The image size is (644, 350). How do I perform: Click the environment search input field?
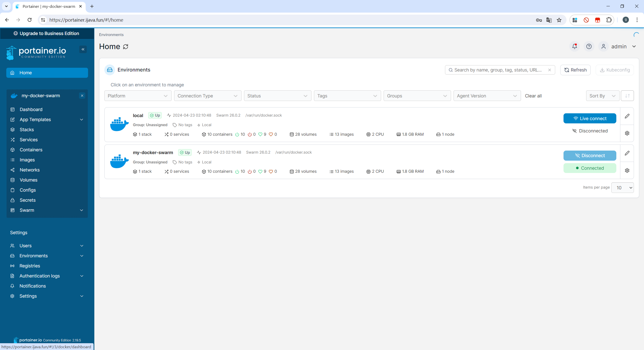click(498, 70)
